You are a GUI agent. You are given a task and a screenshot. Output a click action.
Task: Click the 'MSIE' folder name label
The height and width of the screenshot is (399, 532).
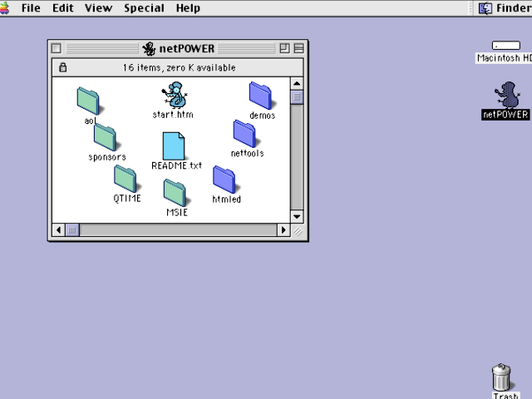(177, 213)
